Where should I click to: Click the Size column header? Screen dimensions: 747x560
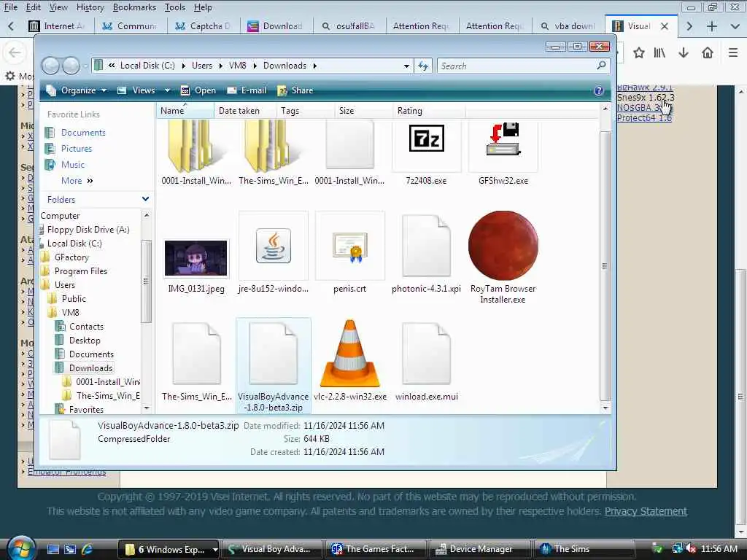pos(364,111)
